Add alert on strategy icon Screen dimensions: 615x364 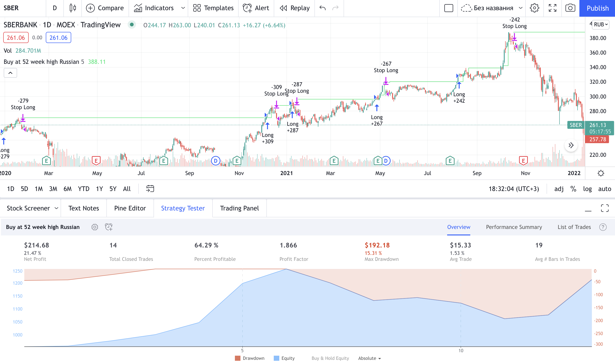coord(109,227)
